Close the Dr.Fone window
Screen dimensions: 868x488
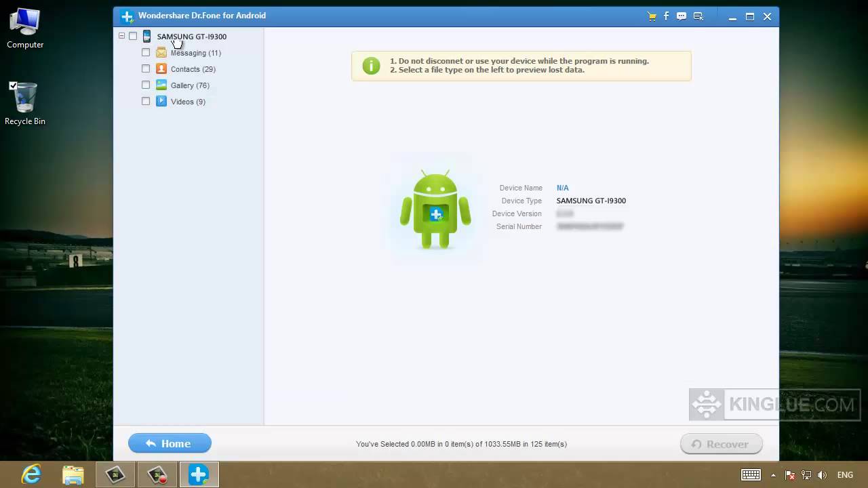pos(767,16)
